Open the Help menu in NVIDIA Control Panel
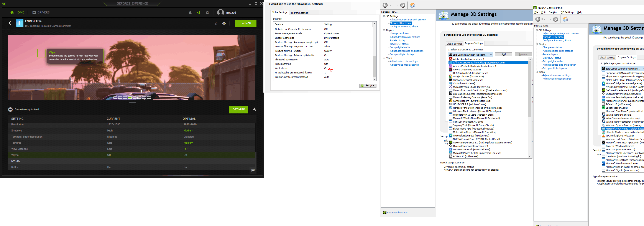644x226 pixels. [x=580, y=13]
